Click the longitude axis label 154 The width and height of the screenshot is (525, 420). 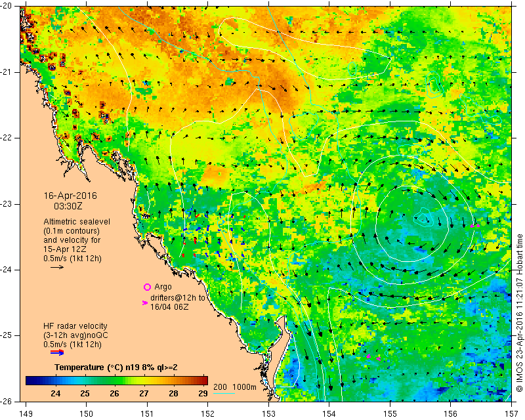tap(329, 413)
